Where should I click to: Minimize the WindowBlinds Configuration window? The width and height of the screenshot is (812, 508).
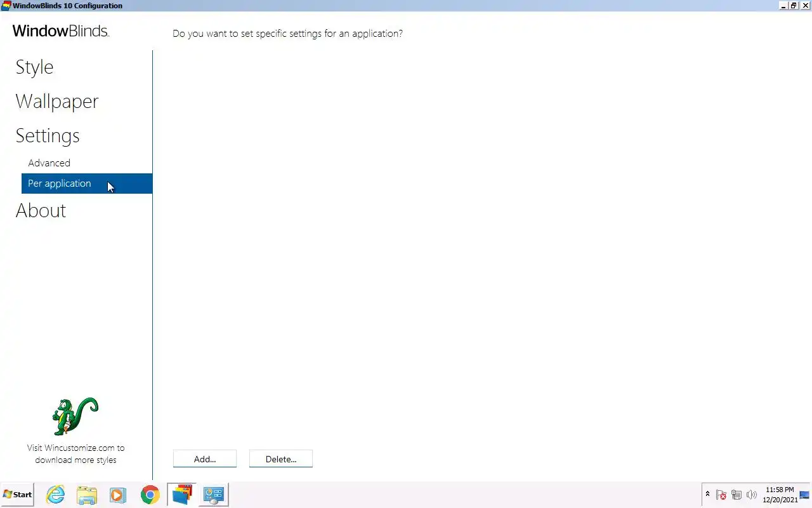pyautogui.click(x=783, y=6)
